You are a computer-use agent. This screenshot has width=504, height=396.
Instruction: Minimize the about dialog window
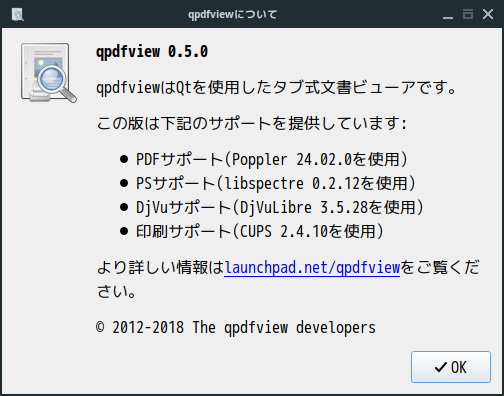(x=448, y=14)
